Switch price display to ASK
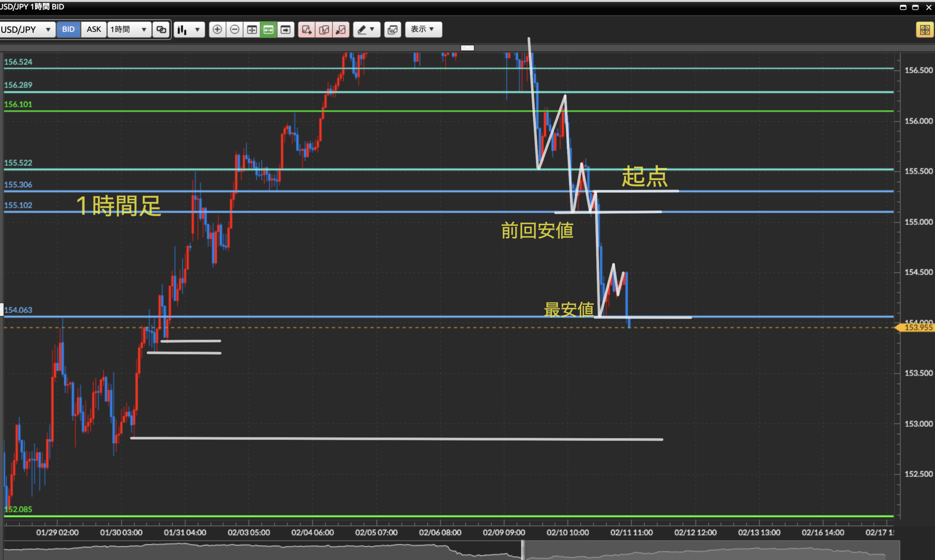This screenshot has height=560, width=935. (x=93, y=30)
